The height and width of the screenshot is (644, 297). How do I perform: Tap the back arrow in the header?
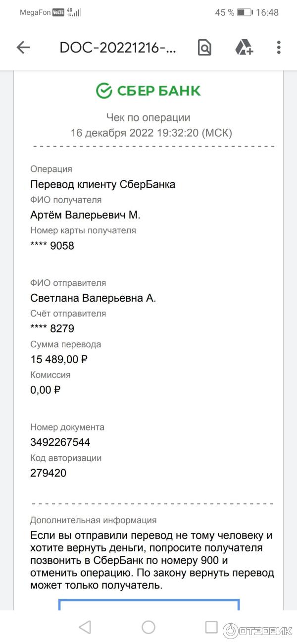(23, 48)
